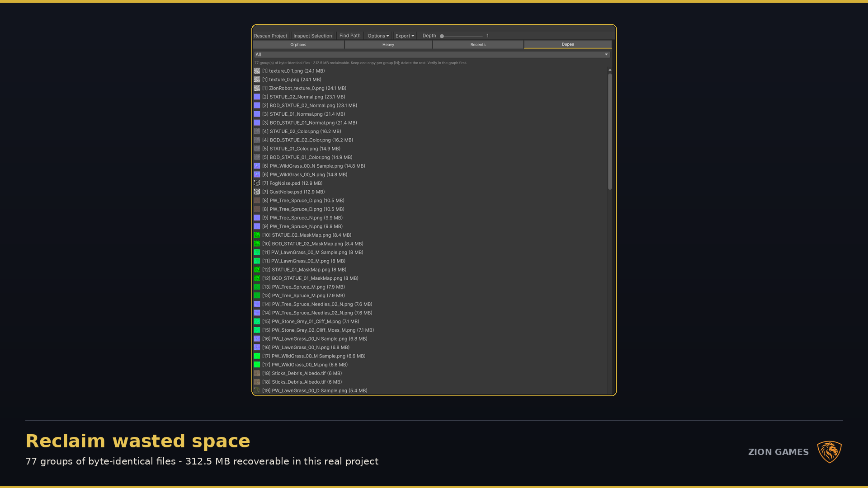The image size is (868, 488).
Task: Click icon of PW_WildGrass_00_N Sample.png
Action: point(257,166)
